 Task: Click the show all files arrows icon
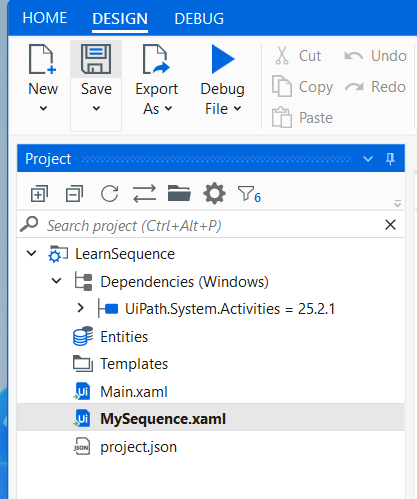click(144, 194)
